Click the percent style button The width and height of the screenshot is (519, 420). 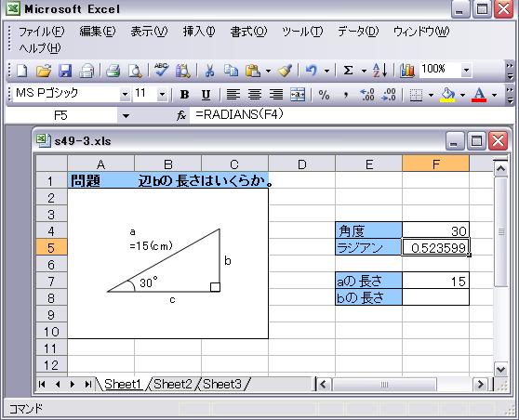click(x=324, y=95)
